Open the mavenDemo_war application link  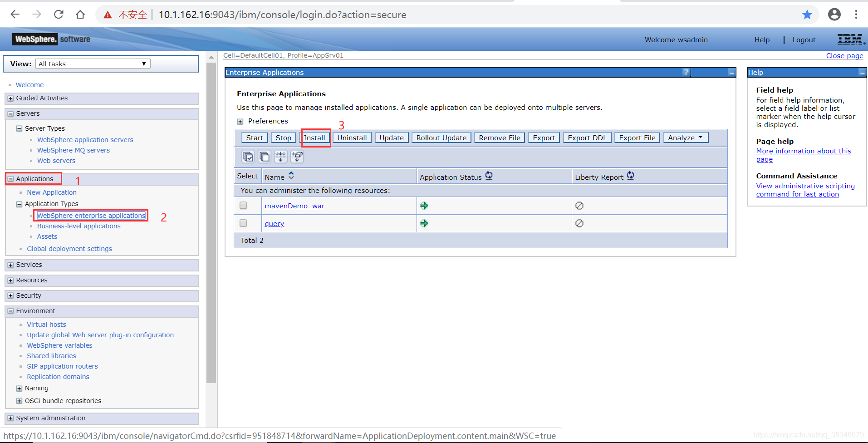[x=294, y=206]
